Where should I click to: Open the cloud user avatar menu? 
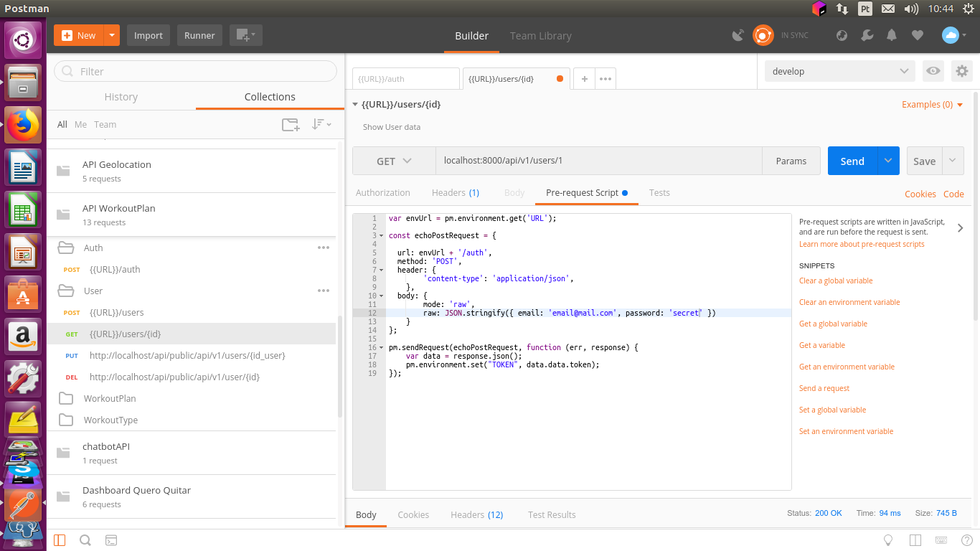953,35
